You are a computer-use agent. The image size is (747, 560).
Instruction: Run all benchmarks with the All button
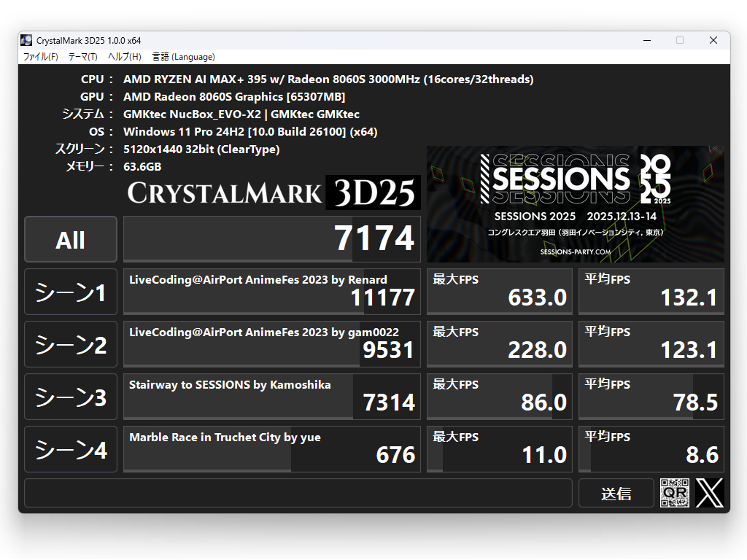tap(70, 238)
